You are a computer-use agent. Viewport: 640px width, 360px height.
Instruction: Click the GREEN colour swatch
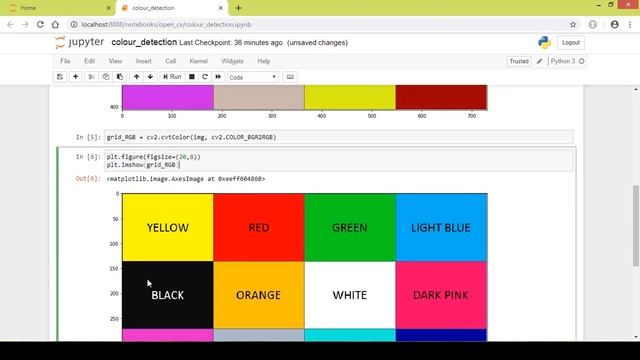click(x=350, y=227)
